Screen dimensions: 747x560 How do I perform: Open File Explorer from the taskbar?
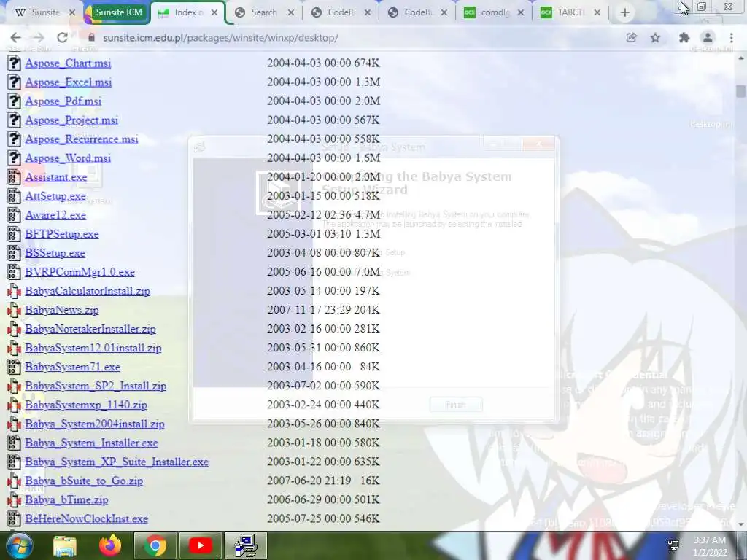point(65,545)
